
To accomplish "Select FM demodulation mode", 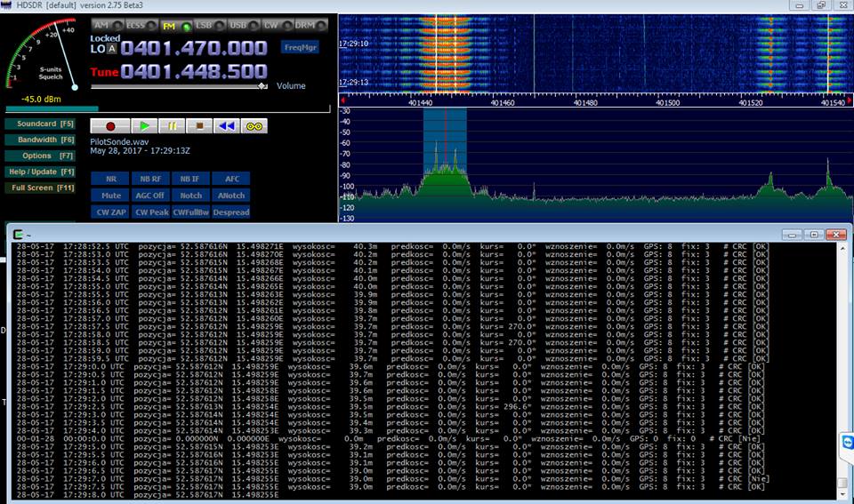I will tap(176, 26).
